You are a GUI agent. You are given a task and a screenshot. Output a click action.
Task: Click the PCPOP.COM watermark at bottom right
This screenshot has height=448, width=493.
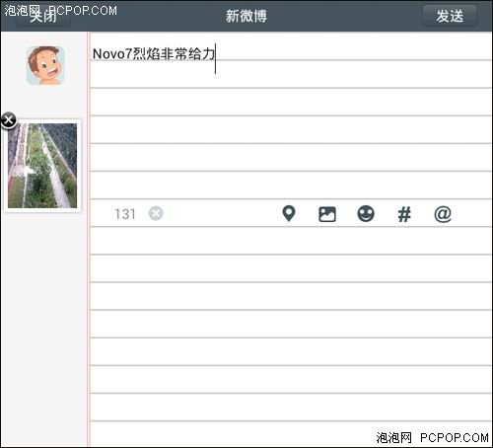455,438
